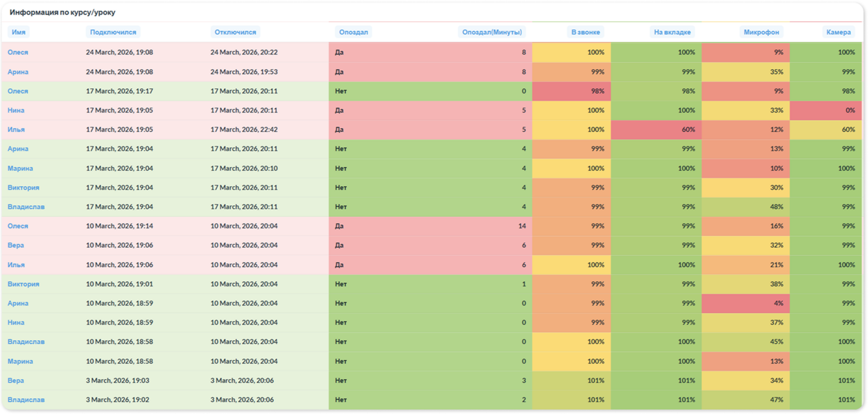
Task: Open Арина's 24 March row link
Action: click(x=18, y=72)
